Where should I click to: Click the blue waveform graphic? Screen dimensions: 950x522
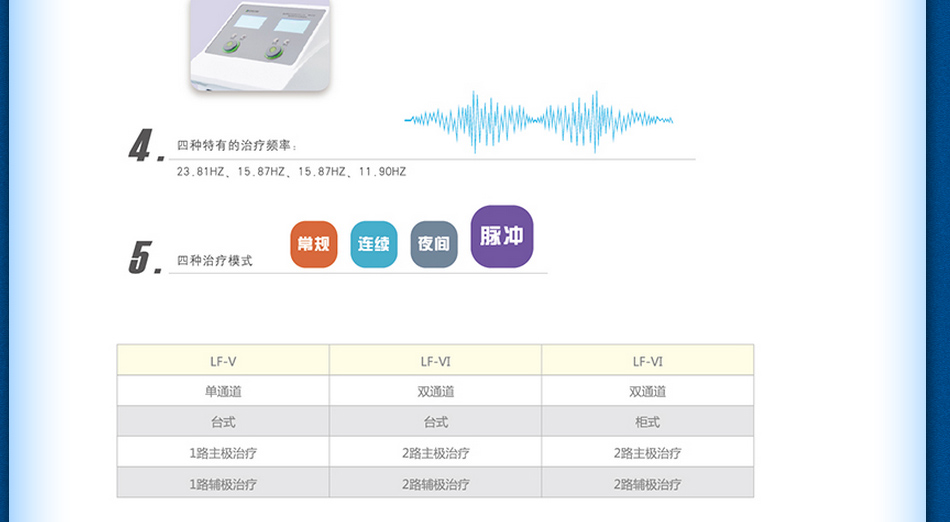(538, 121)
